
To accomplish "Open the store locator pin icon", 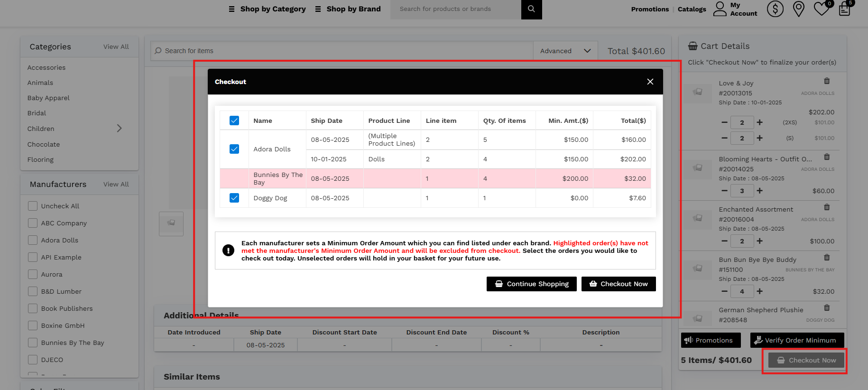I will (x=799, y=9).
